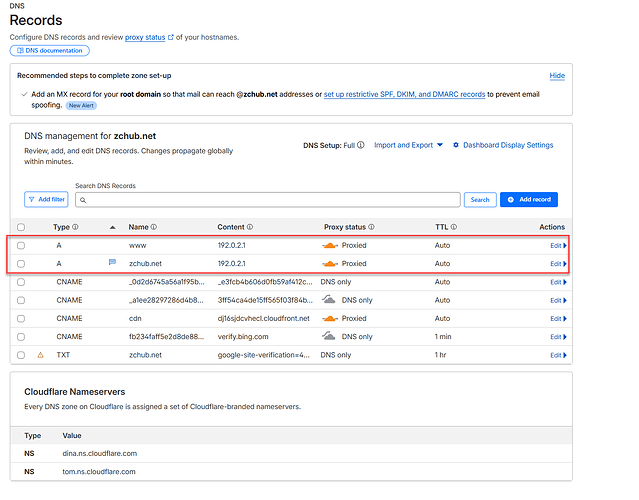Screen dimensions: 639x500
Task: Click the Proxy status info icon
Action: pyautogui.click(x=371, y=227)
